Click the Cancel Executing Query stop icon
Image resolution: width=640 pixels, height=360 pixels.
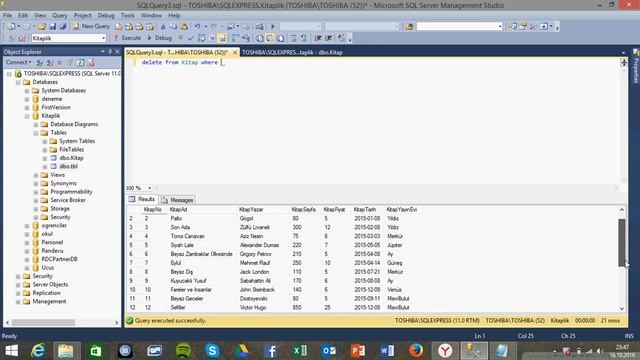tap(180, 38)
